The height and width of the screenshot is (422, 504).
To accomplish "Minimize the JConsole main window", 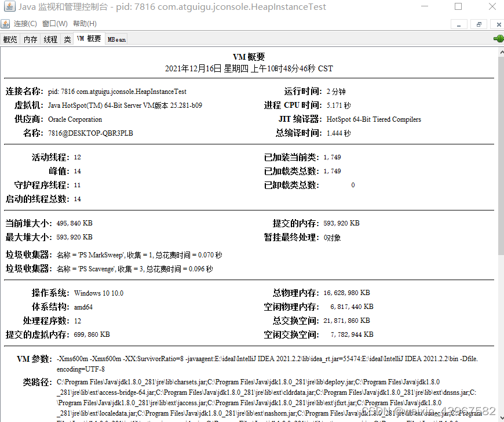I will tap(425, 6).
